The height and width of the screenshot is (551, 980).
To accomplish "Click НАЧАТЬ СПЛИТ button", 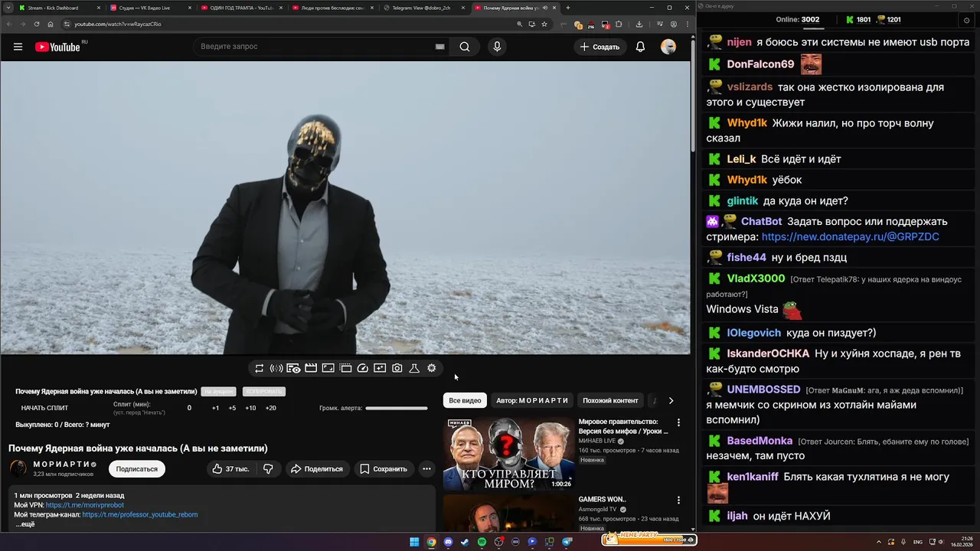I will coord(44,408).
